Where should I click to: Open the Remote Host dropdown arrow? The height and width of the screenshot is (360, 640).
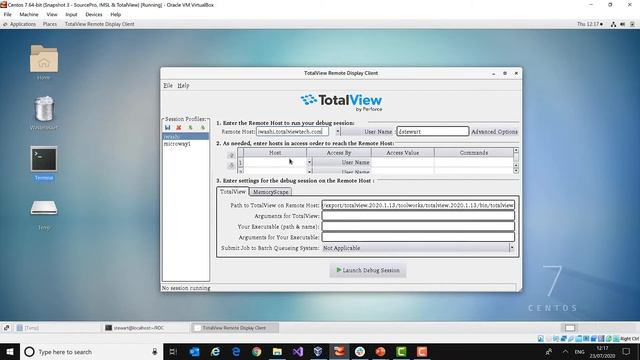tap(338, 131)
